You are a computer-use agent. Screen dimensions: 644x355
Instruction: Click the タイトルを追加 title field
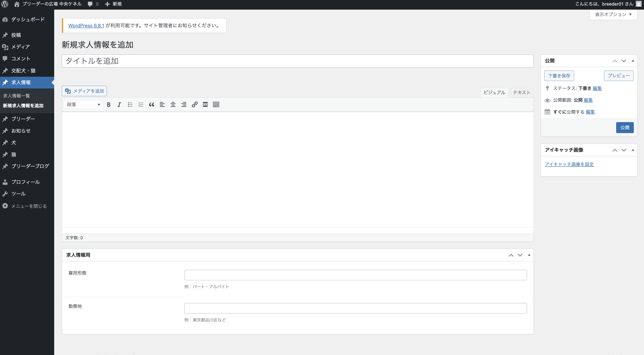coord(297,61)
